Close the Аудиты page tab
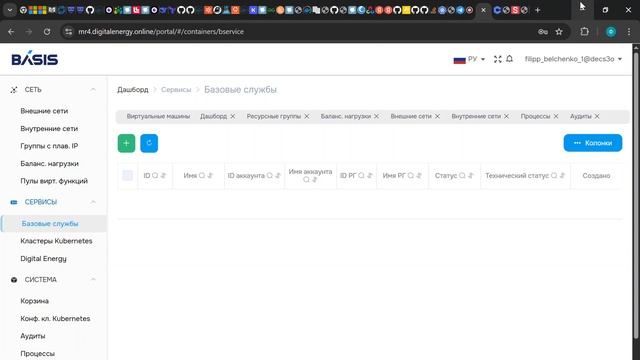 pos(597,116)
